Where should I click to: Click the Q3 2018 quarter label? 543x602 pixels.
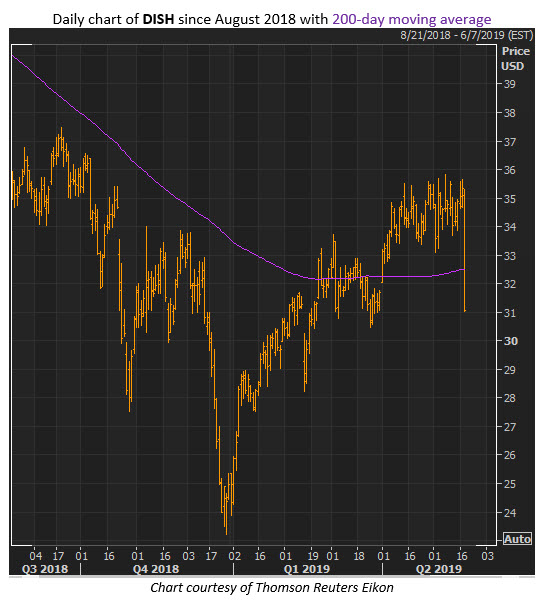point(45,569)
